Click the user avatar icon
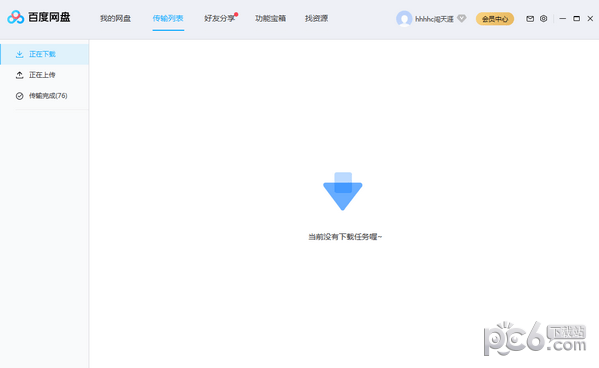This screenshot has height=368, width=599. (404, 19)
